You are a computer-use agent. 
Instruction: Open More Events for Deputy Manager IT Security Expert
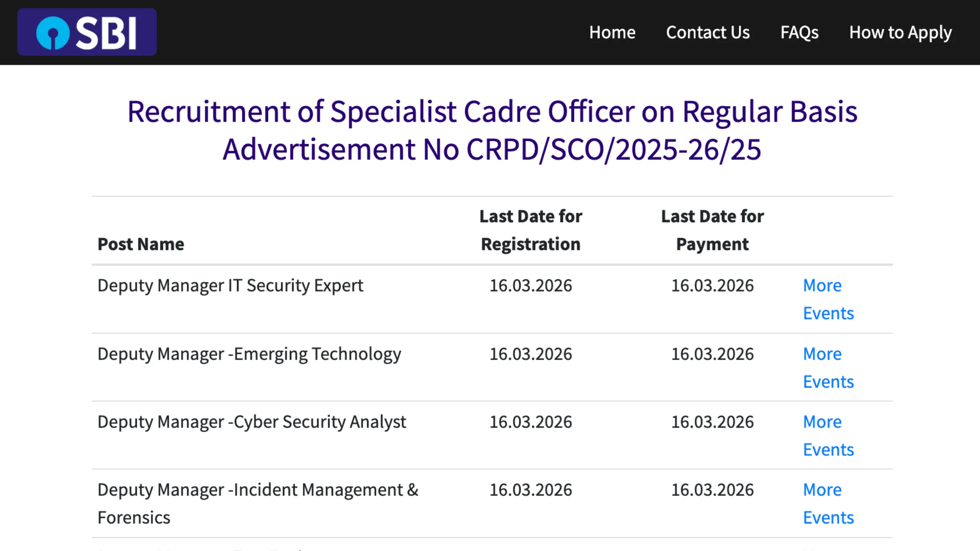pos(828,299)
